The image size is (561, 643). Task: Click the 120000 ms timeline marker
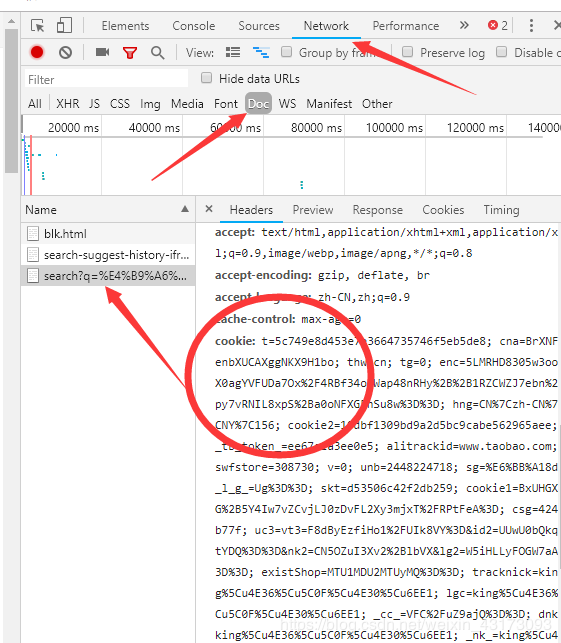pyautogui.click(x=475, y=128)
